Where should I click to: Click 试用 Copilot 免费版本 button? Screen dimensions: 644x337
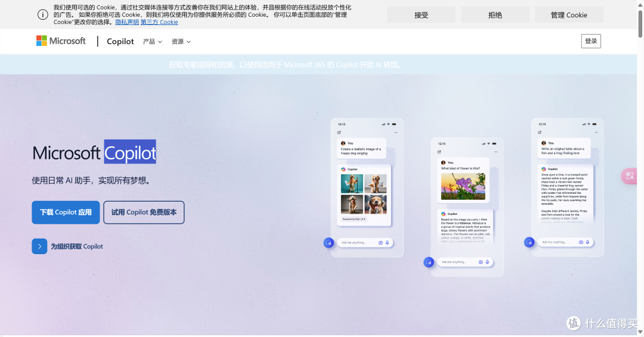point(144,212)
